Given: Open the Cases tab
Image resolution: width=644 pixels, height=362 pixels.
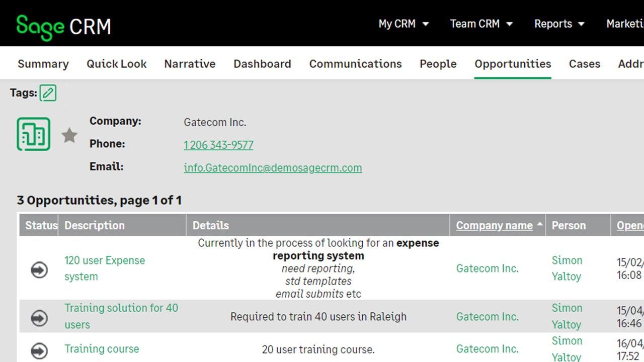Looking at the screenshot, I should coord(585,64).
